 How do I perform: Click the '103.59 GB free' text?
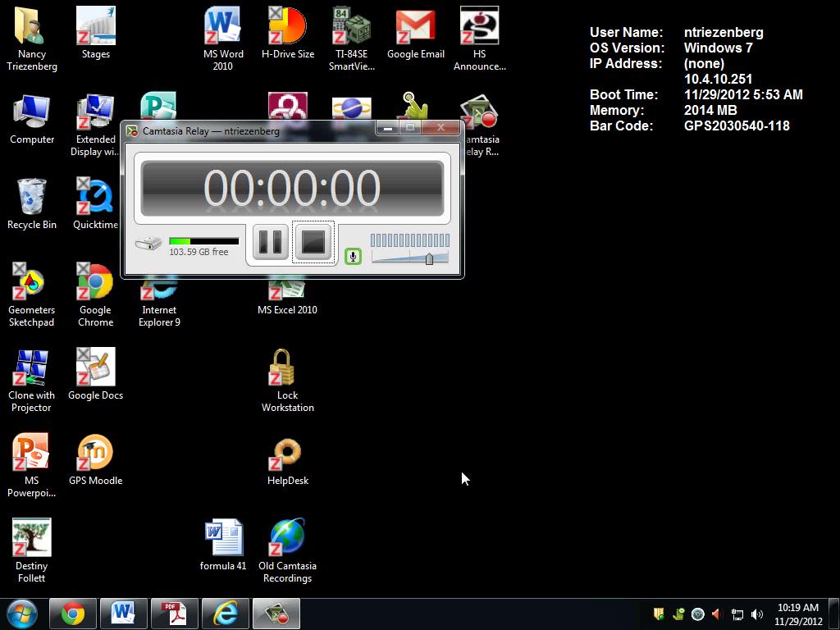point(199,252)
